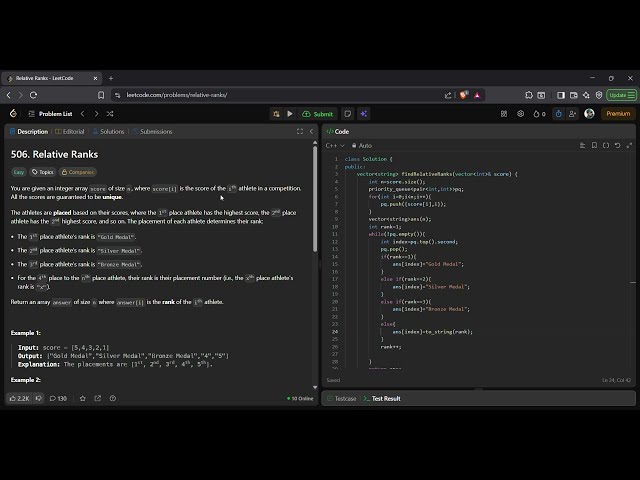Open the Brave shields lion icon
This screenshot has width=640, height=480.
pyautogui.click(x=463, y=95)
